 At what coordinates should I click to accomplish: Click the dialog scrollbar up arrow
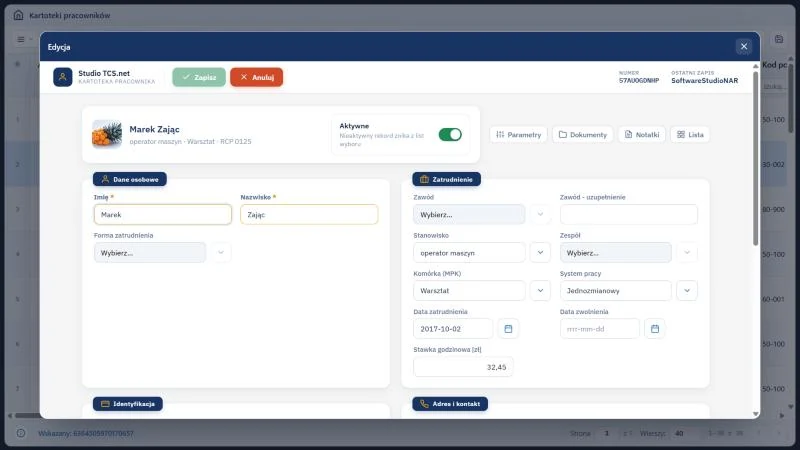tap(756, 66)
